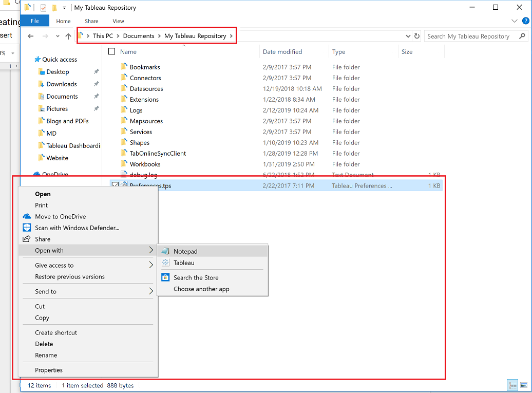Open the Share ribbon tab
This screenshot has width=532, height=393.
click(91, 21)
